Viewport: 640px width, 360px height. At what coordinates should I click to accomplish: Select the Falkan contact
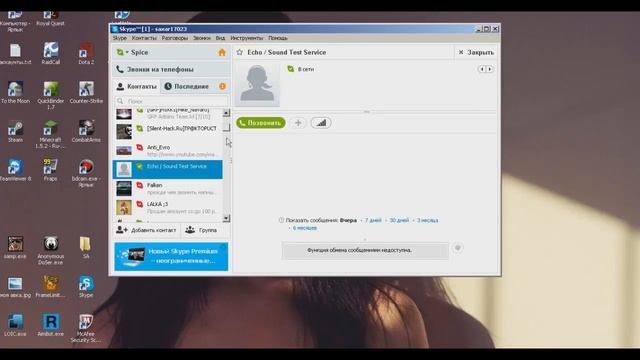tap(168, 188)
